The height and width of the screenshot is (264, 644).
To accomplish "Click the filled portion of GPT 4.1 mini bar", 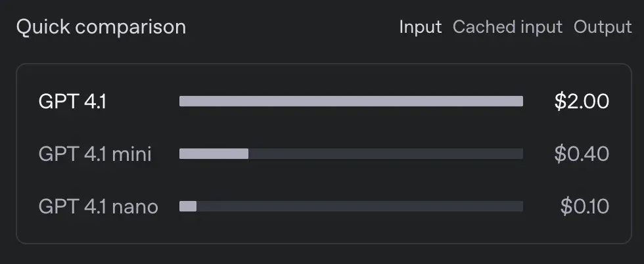I will [x=214, y=154].
